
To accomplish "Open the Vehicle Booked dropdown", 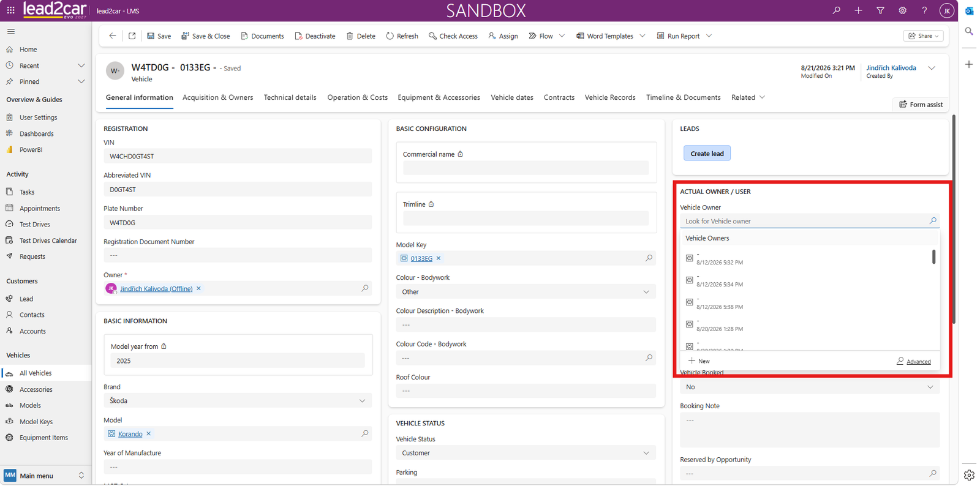I will pyautogui.click(x=810, y=387).
